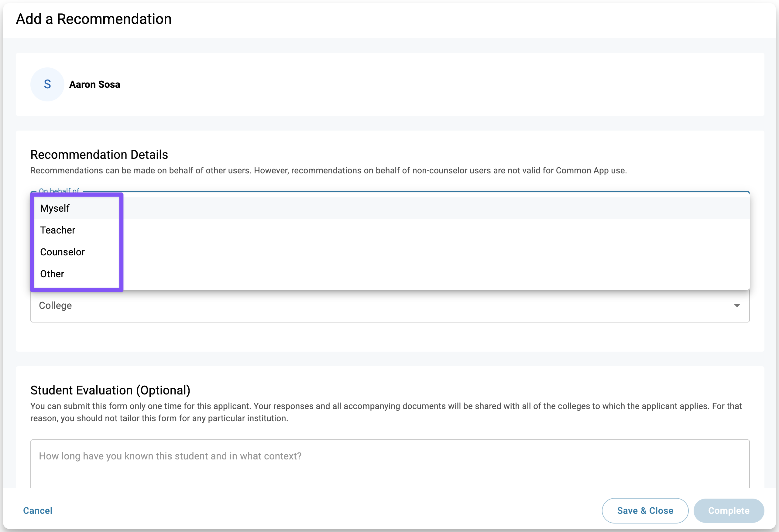The height and width of the screenshot is (532, 779).
Task: Click the Add a Recommendation title
Action: pyautogui.click(x=94, y=19)
